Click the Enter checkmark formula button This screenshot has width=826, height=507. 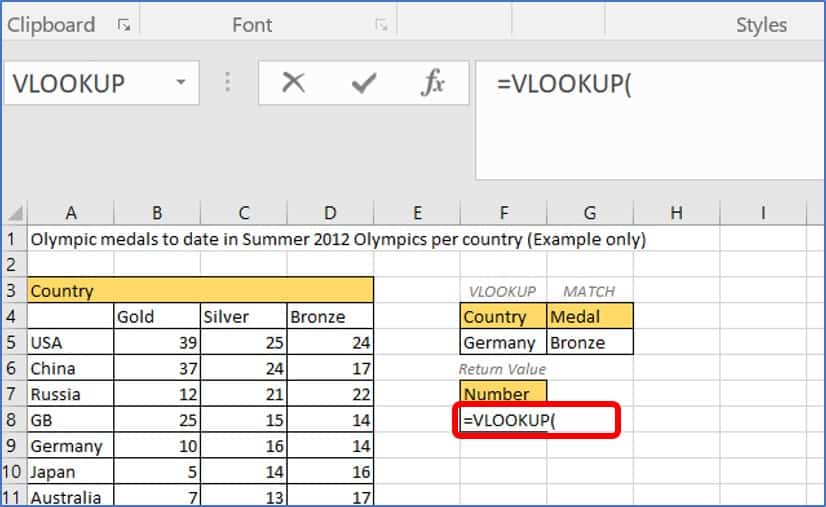pyautogui.click(x=363, y=83)
